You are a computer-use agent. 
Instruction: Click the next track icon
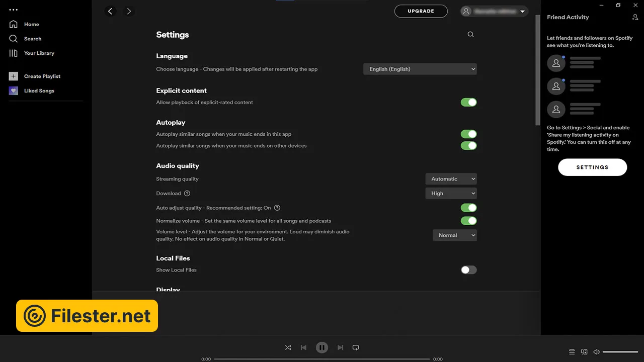(x=340, y=347)
